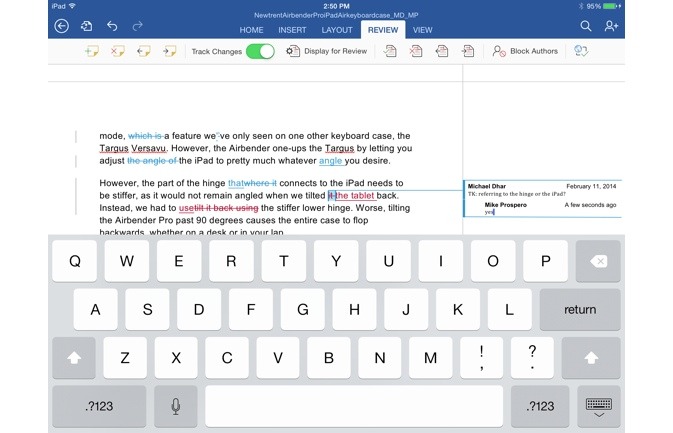Undo the last action
This screenshot has width=673, height=433.
pos(112,26)
